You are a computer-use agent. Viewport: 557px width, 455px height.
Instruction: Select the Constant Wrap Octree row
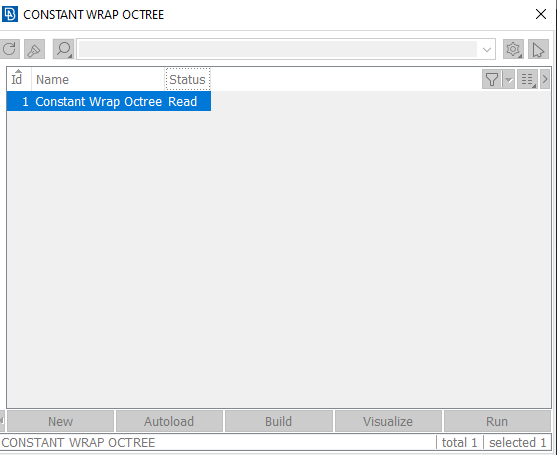[109, 101]
